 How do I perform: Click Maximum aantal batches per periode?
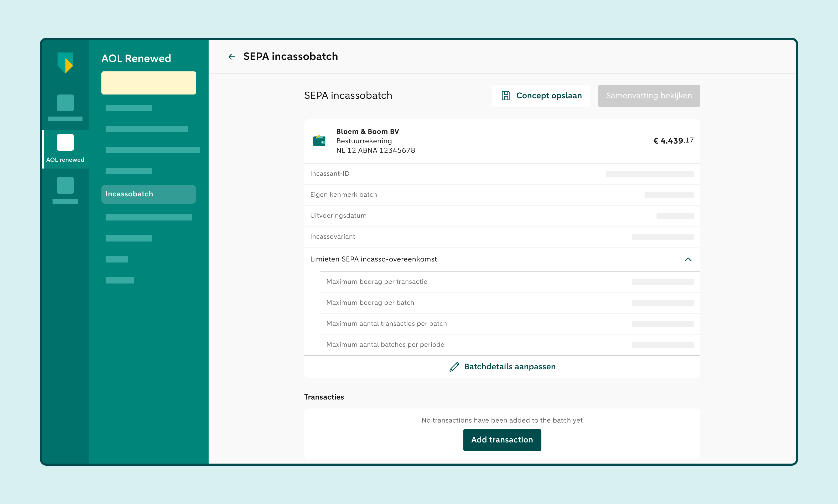(385, 345)
